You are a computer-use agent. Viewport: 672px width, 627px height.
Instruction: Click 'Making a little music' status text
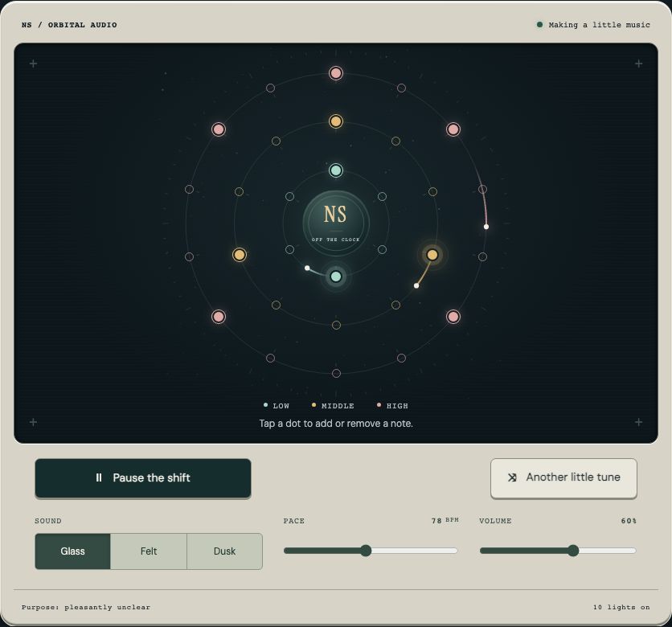[599, 25]
